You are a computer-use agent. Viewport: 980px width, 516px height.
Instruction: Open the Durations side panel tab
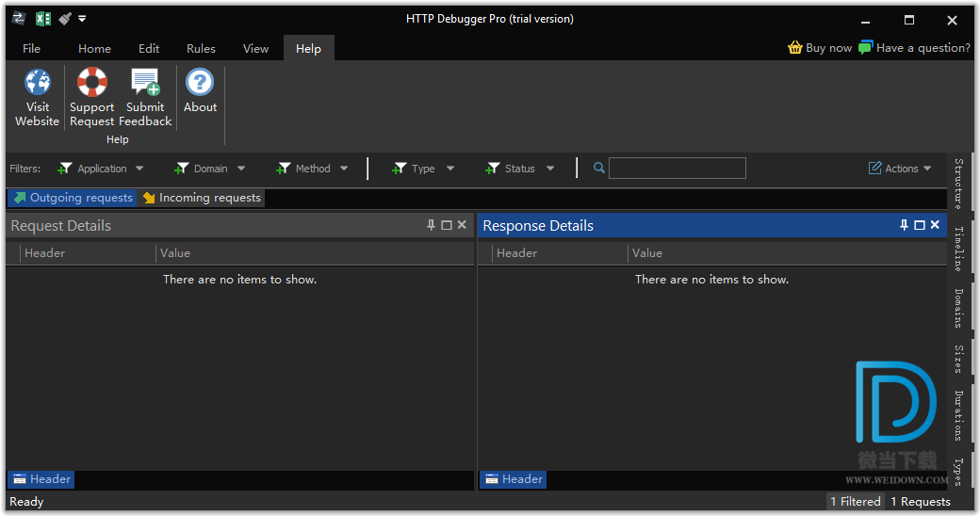[958, 415]
